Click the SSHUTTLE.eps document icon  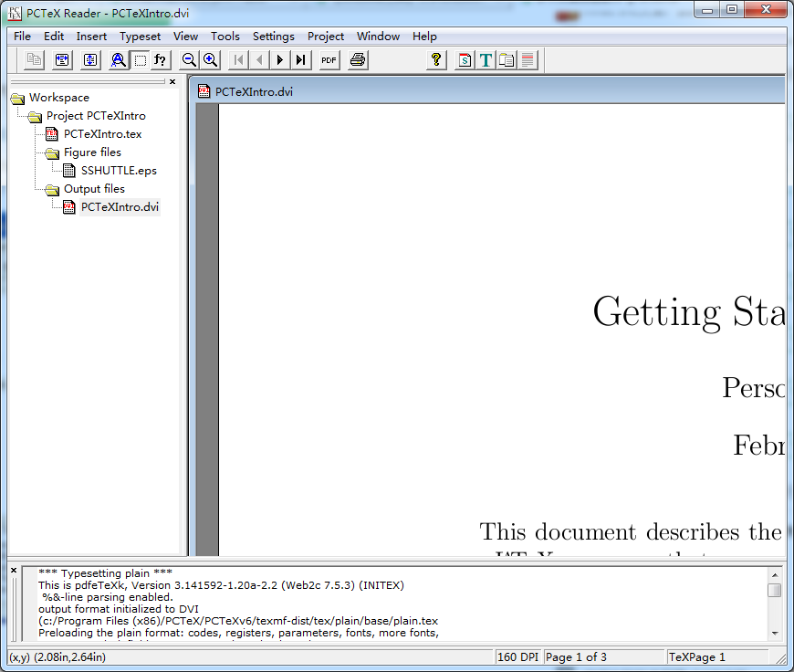68,171
